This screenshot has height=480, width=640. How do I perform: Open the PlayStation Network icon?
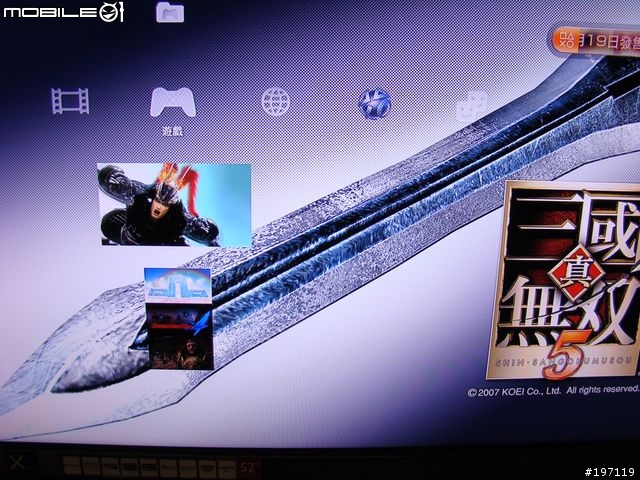pyautogui.click(x=375, y=104)
